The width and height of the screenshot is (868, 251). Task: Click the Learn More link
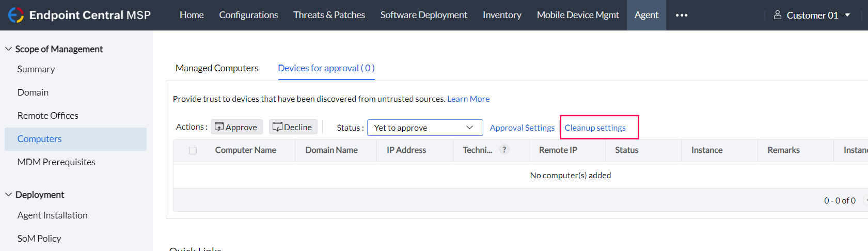point(468,99)
